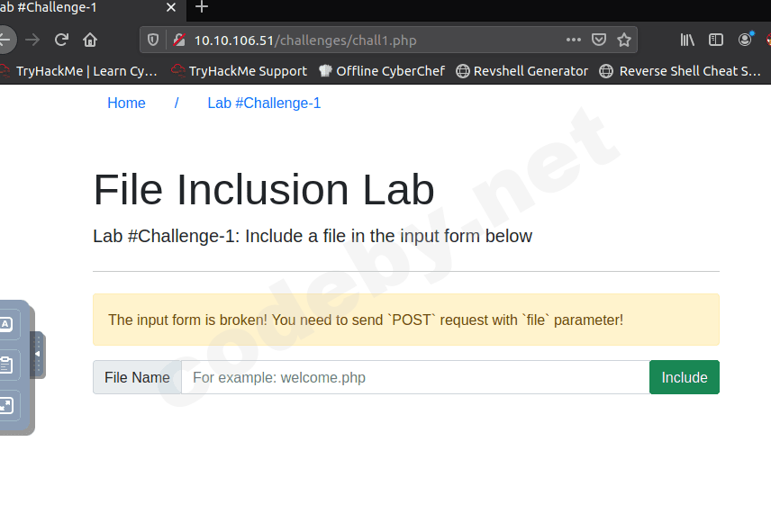771x532 pixels.
Task: Open the Firefox account icon
Action: click(745, 40)
